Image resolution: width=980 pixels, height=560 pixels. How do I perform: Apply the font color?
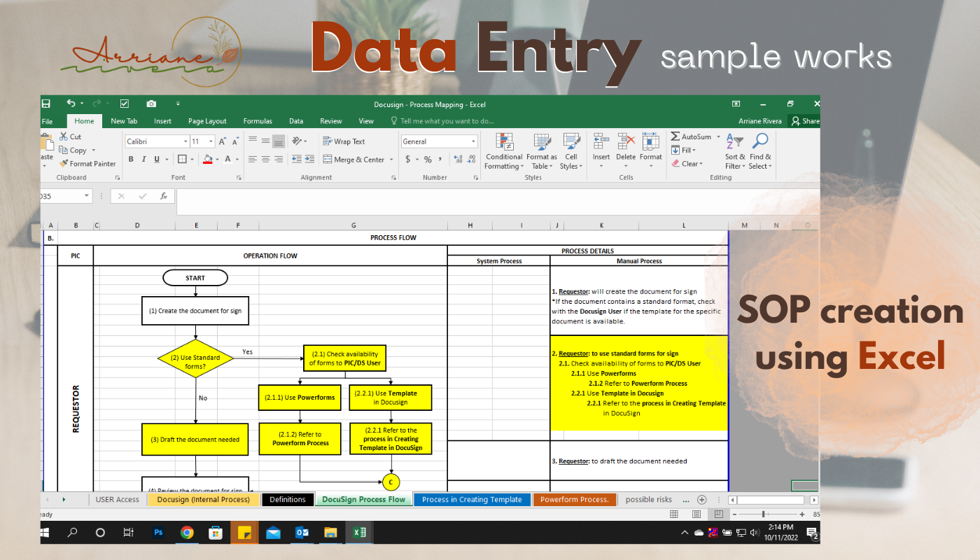pos(227,160)
